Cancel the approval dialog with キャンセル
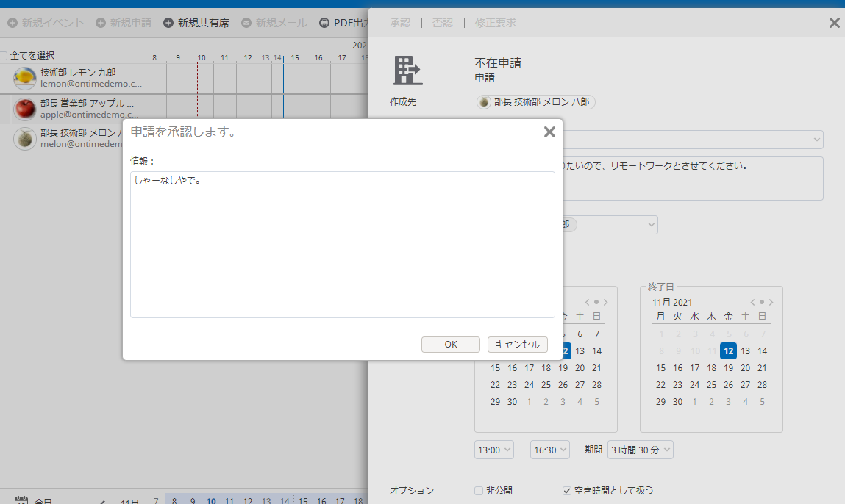845x504 pixels. pyautogui.click(x=517, y=344)
